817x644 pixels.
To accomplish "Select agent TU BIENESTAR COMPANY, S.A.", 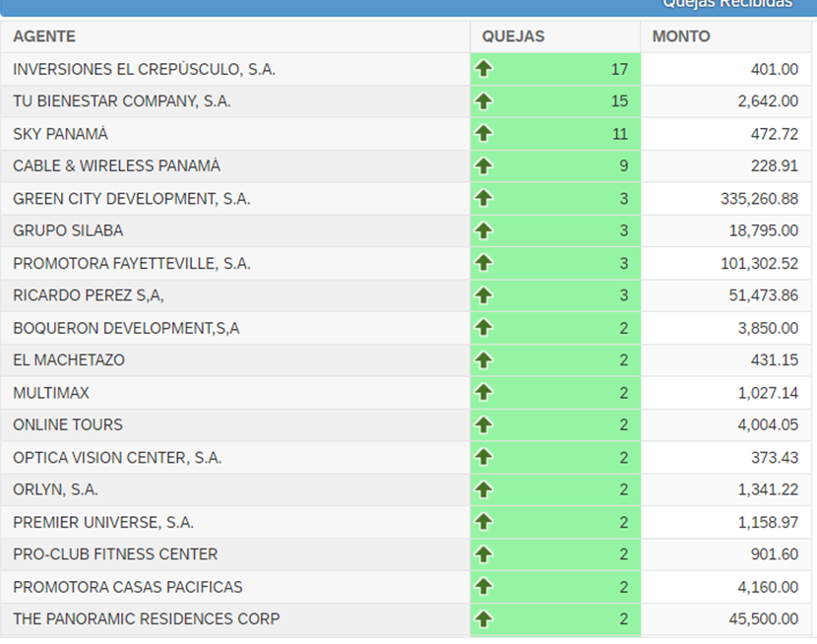I will click(122, 101).
